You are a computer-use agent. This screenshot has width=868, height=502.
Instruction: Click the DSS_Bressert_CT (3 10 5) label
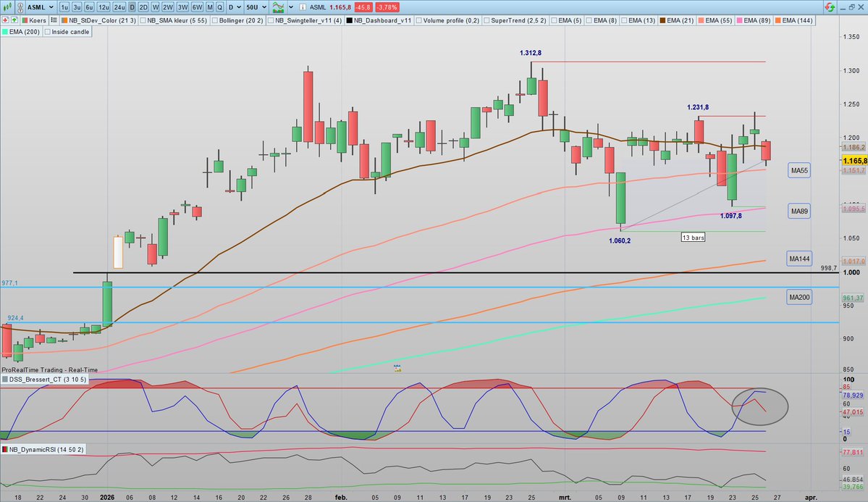click(x=48, y=380)
